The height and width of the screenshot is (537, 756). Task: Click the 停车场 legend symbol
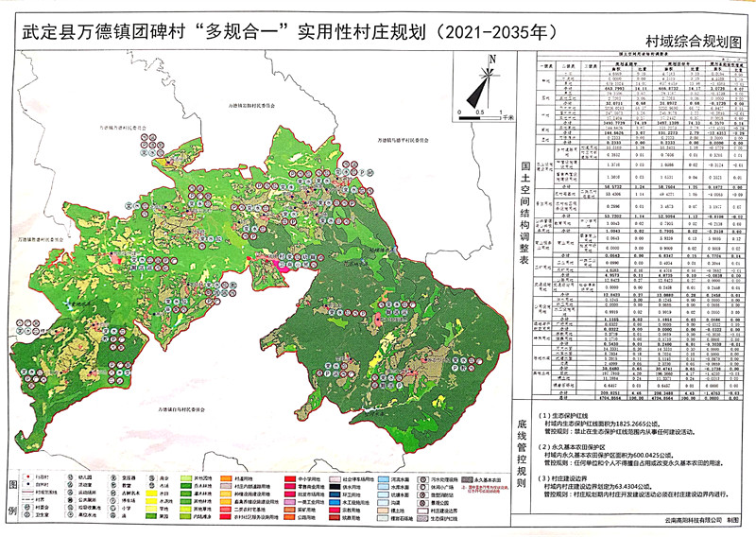tap(113, 501)
